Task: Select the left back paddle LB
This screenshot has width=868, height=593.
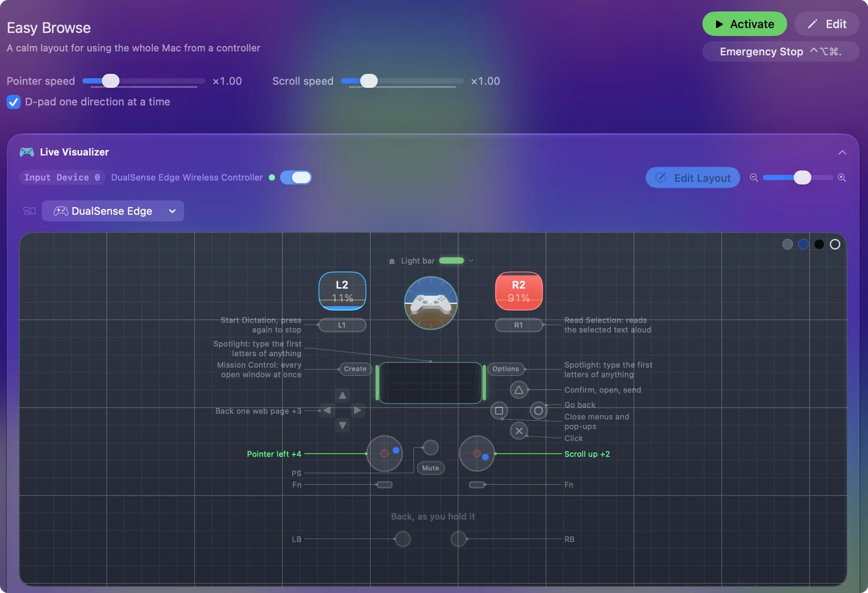Action: coord(403,539)
